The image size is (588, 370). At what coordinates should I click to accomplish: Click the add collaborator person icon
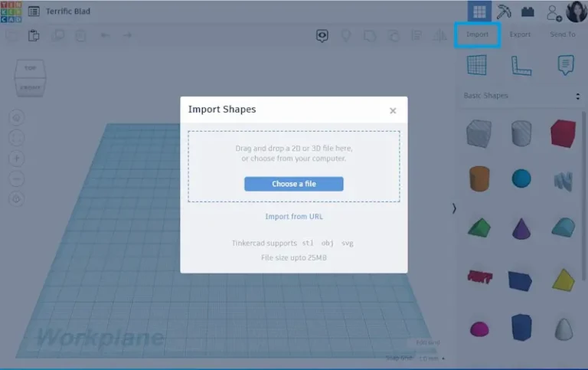point(554,13)
